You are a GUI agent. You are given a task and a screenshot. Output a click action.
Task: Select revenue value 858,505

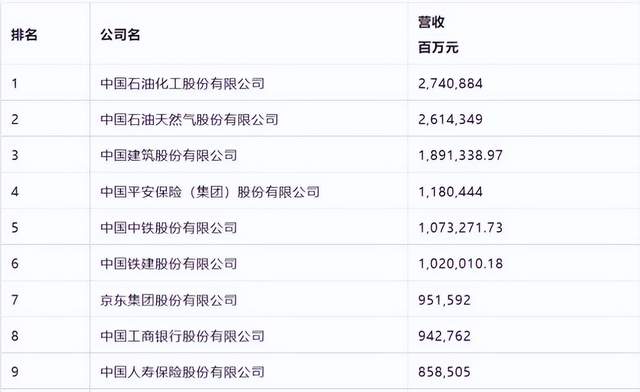coord(444,372)
